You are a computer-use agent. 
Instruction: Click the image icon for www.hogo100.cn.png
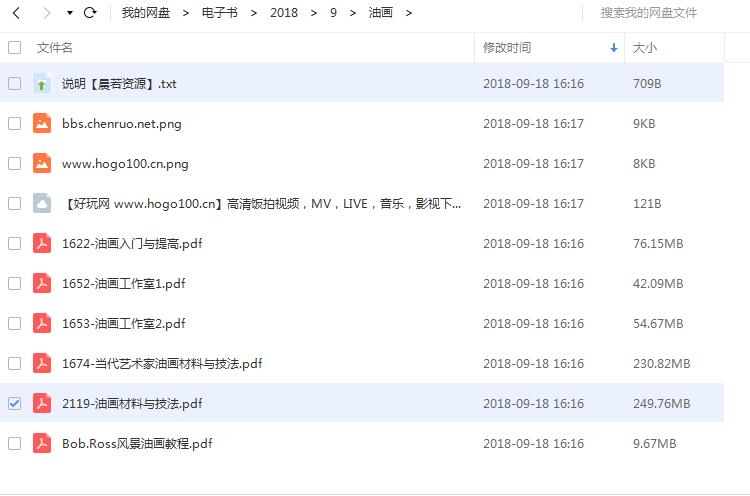pos(42,163)
